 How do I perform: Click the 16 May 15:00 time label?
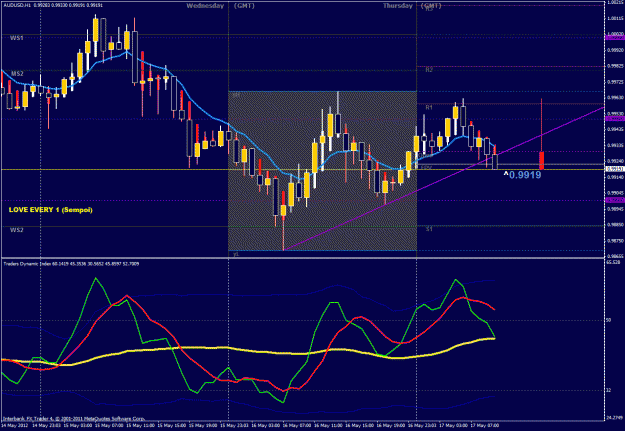tap(360, 425)
